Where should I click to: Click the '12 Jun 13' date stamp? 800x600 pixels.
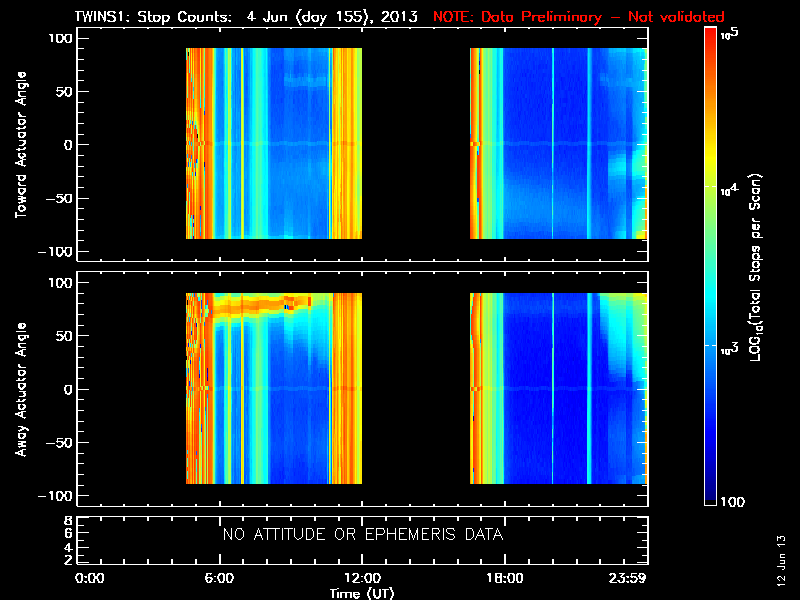pyautogui.click(x=781, y=560)
